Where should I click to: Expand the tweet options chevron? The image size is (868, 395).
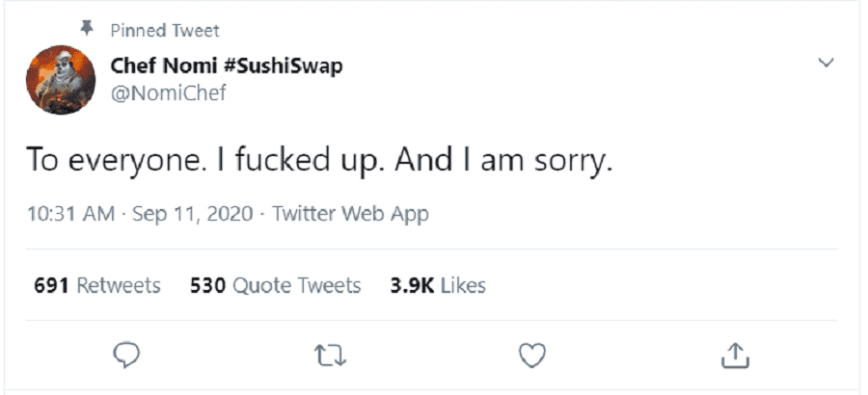826,63
